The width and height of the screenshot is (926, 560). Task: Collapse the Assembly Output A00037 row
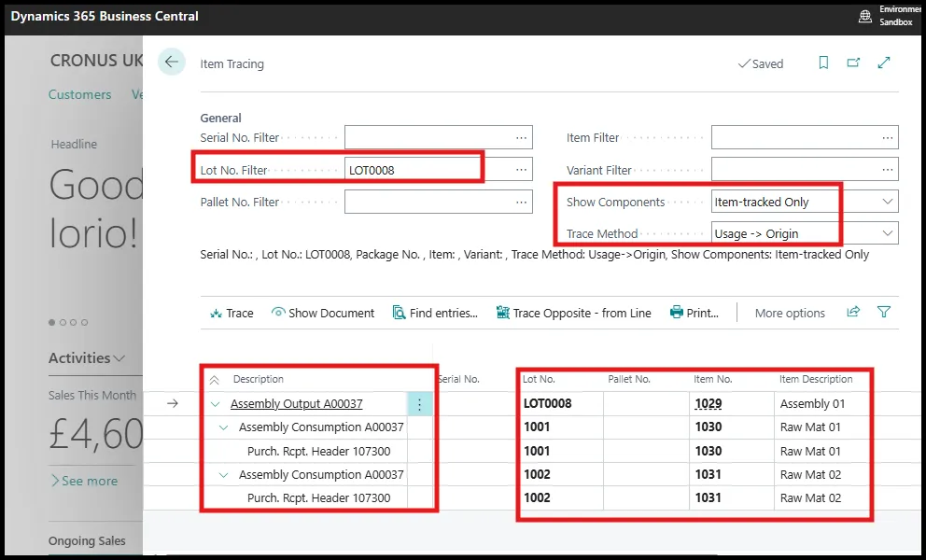(x=215, y=404)
